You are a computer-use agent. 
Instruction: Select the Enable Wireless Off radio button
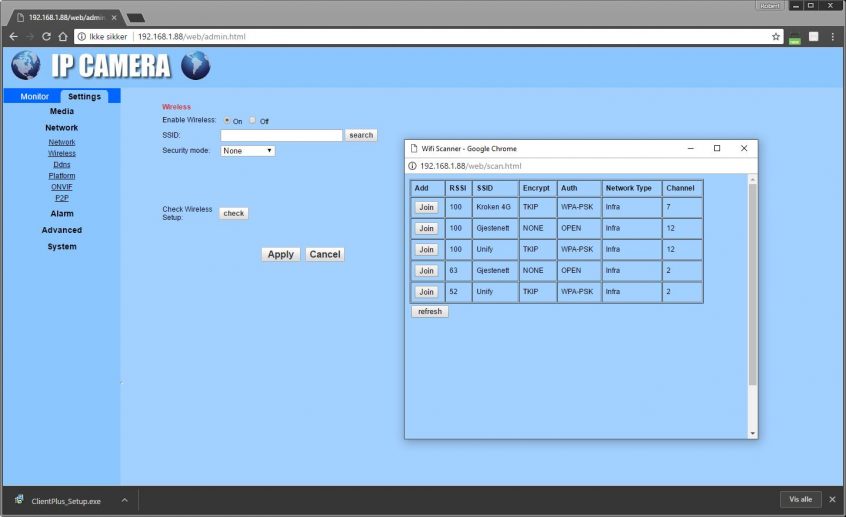[x=253, y=120]
